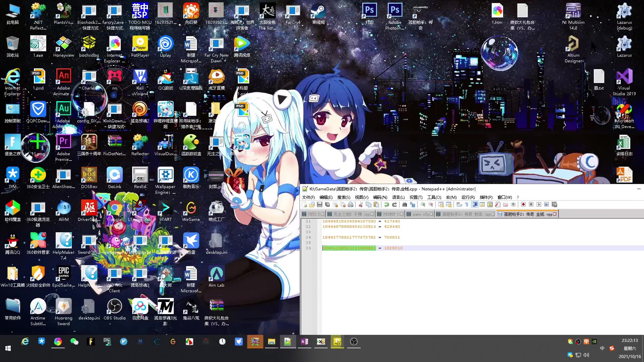Save the current file via toolbar
644x362 pixels.
[320, 204]
